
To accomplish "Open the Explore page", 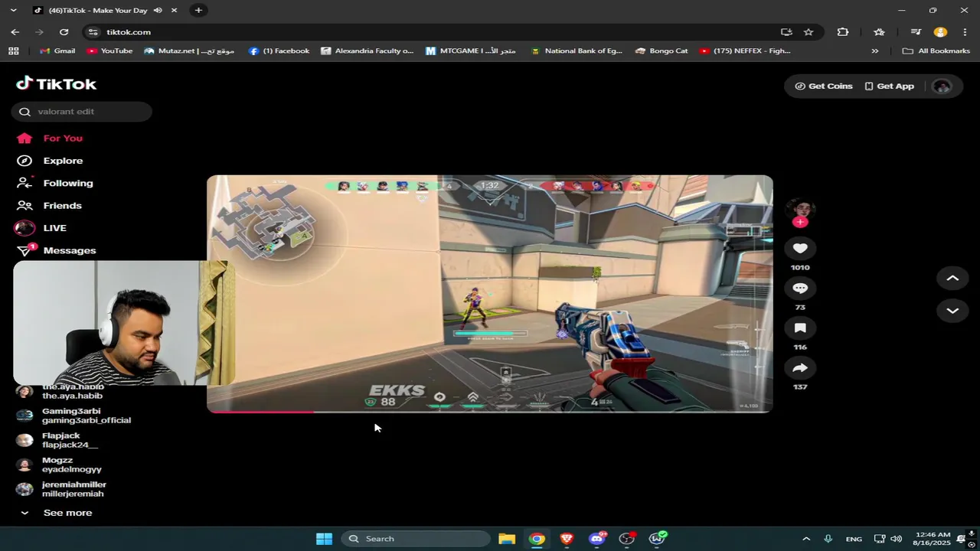I will (50, 161).
